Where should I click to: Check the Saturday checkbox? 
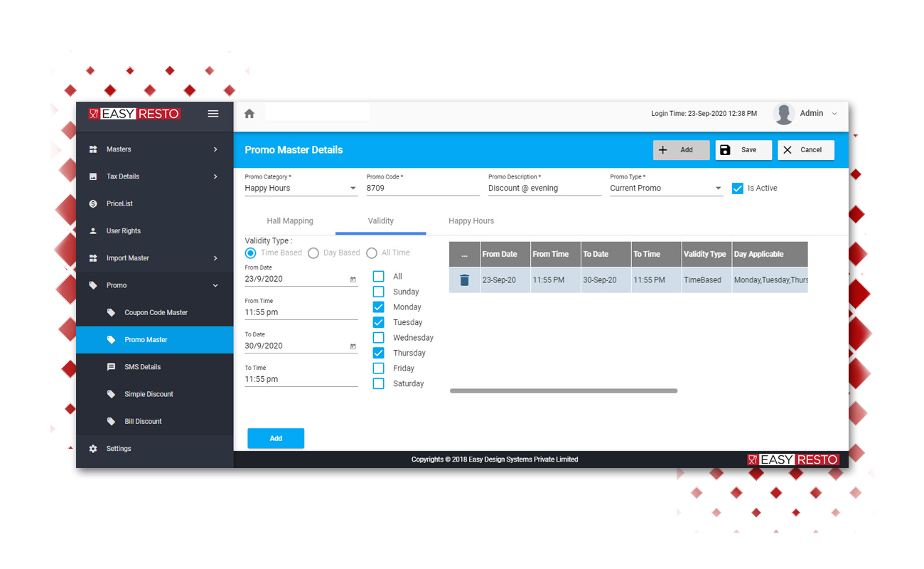[379, 383]
